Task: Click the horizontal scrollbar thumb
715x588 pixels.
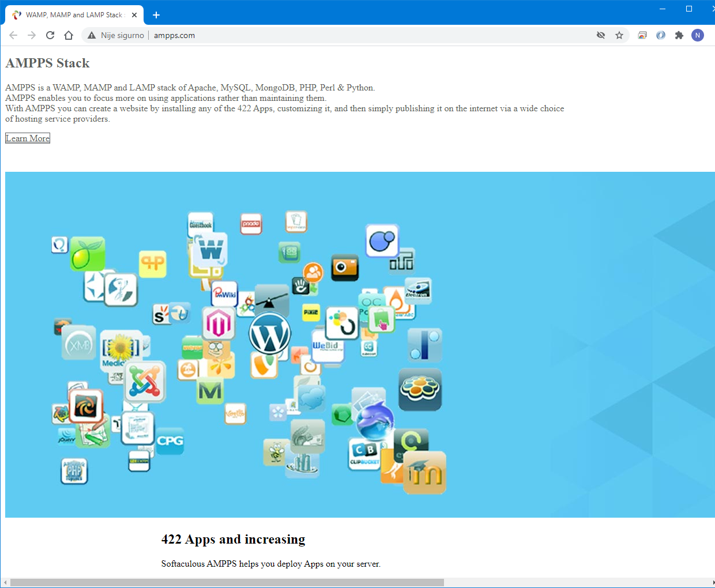Action: [227, 583]
